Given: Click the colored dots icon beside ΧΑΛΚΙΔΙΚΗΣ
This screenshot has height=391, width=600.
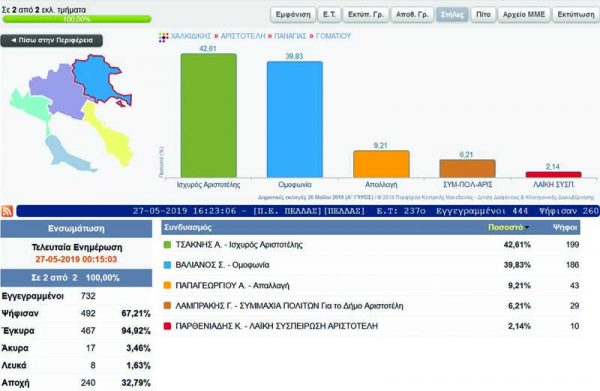Looking at the screenshot, I should [163, 37].
